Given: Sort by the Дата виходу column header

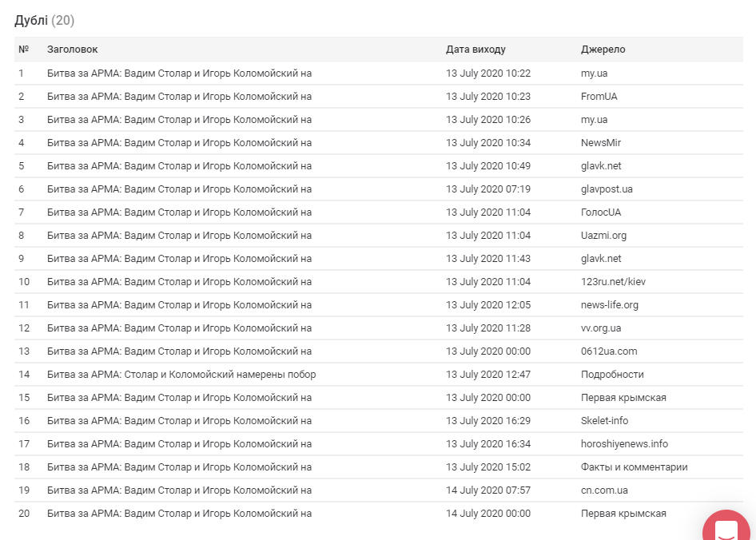Looking at the screenshot, I should click(475, 50).
